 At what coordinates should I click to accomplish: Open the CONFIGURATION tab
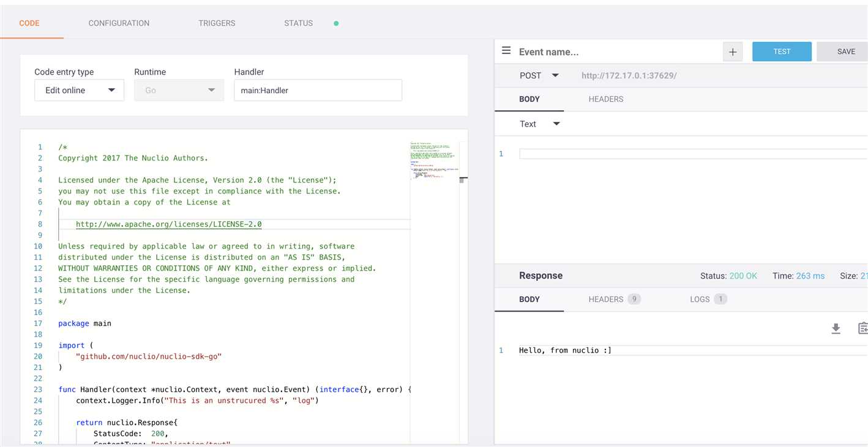pyautogui.click(x=119, y=23)
